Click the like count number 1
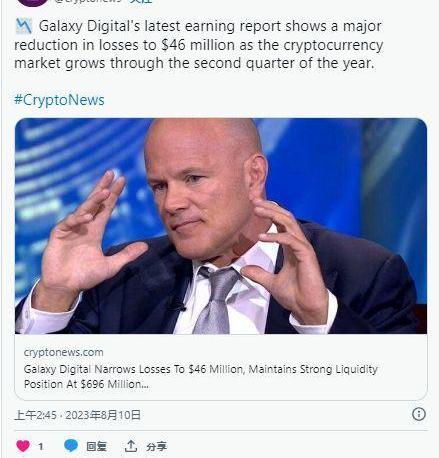The width and height of the screenshot is (439, 458). click(41, 446)
